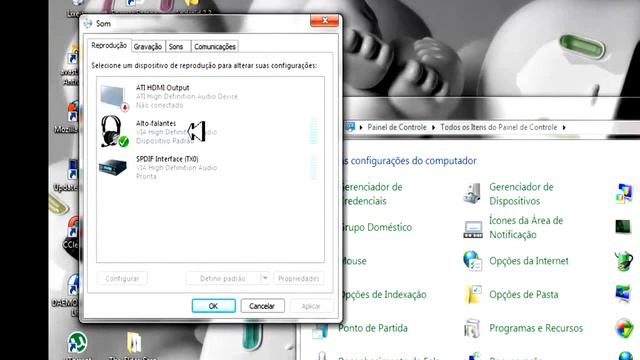The width and height of the screenshot is (640, 360).
Task: Switch to the Gravação tab
Action: pos(147,47)
